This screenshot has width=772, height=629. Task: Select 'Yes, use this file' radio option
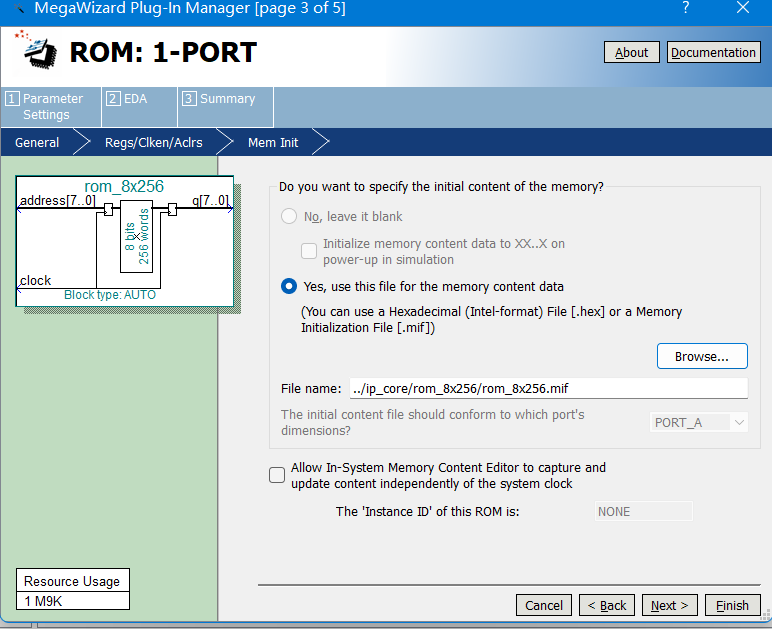[x=289, y=286]
